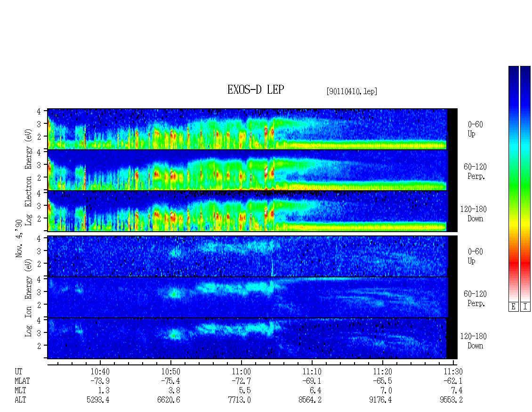Click the MLAT row label
The image size is (532, 412).
tap(22, 381)
